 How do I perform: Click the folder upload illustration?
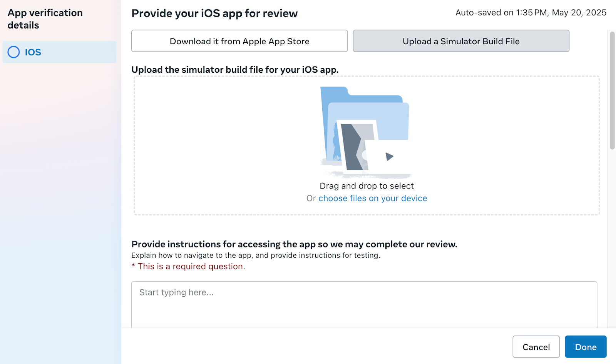[366, 132]
